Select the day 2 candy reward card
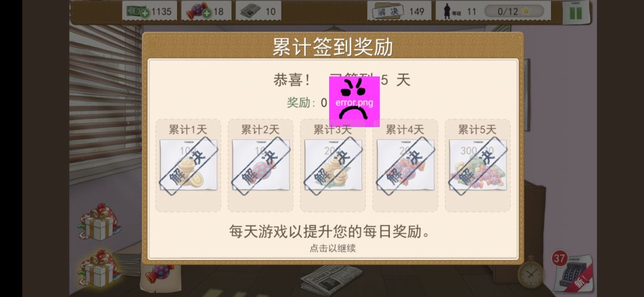The image size is (644, 297). [x=261, y=165]
